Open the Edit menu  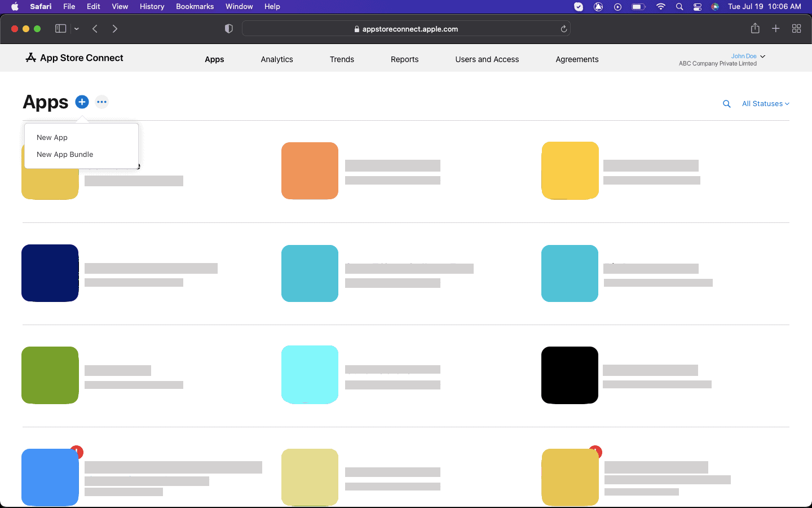94,7
